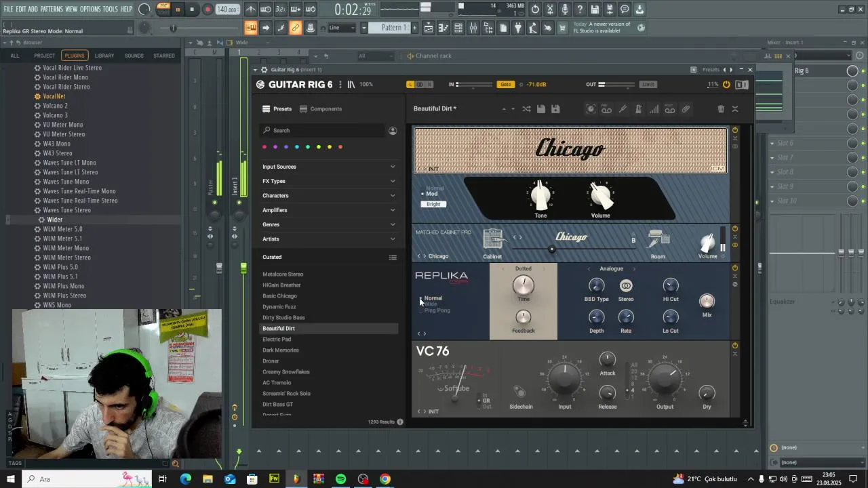Select the L input channel button
This screenshot has height=488, width=868.
410,85
